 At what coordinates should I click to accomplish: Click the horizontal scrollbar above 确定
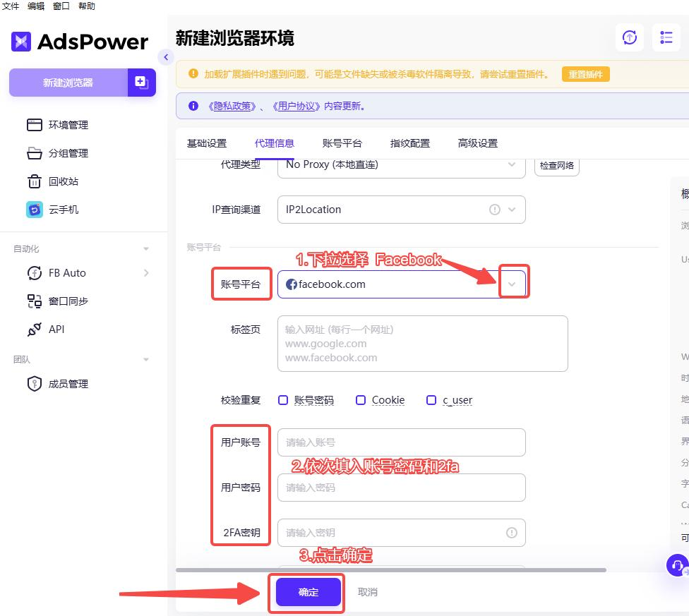pos(390,570)
